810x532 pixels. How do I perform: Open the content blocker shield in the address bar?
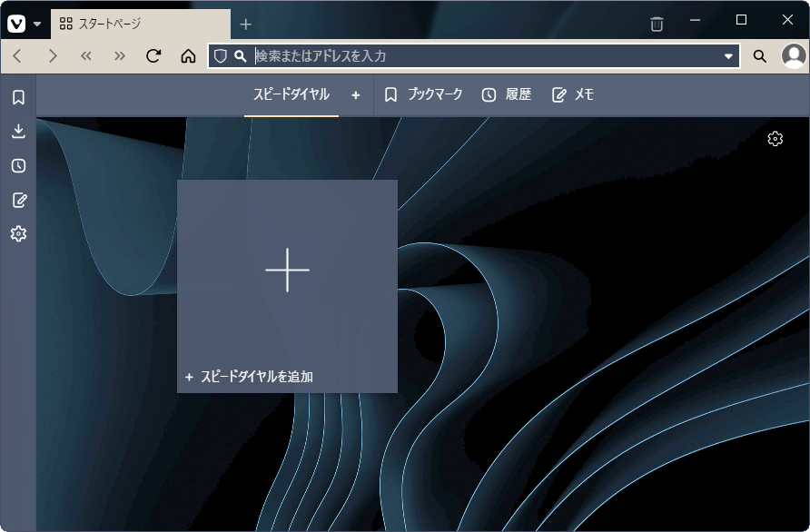(220, 55)
